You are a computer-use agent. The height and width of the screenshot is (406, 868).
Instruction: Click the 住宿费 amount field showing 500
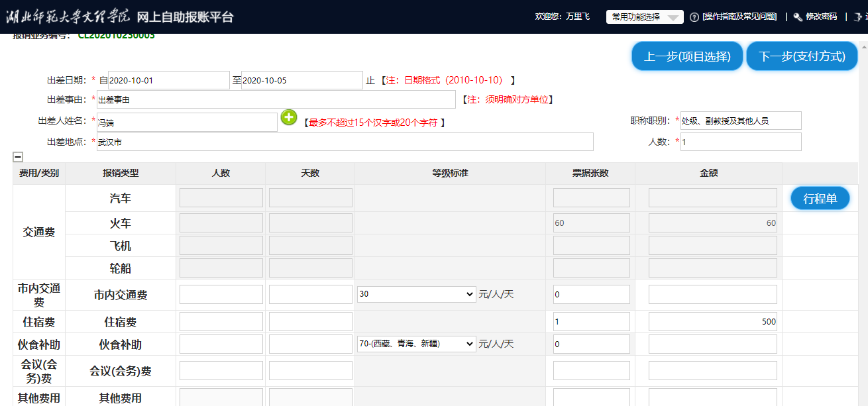(712, 322)
